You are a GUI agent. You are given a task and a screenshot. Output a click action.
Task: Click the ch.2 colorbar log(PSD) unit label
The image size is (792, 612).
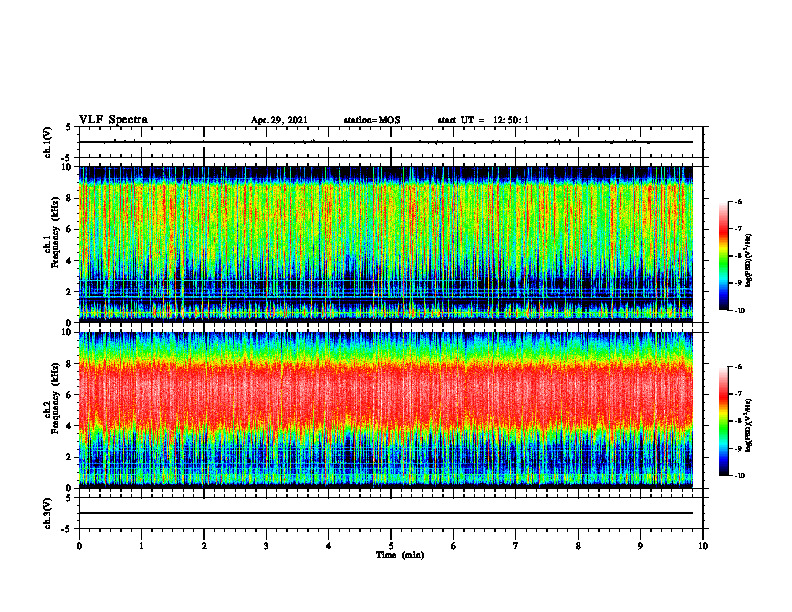click(x=749, y=426)
